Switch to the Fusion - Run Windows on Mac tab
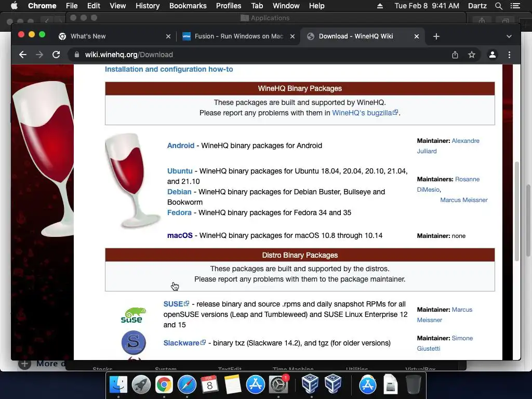This screenshot has height=399, width=532. click(x=238, y=36)
